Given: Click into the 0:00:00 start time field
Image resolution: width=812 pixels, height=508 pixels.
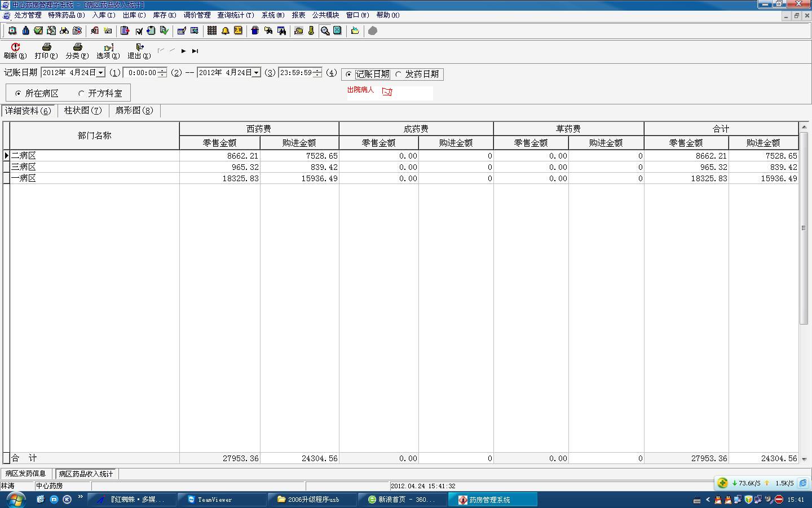Looking at the screenshot, I should click(141, 73).
